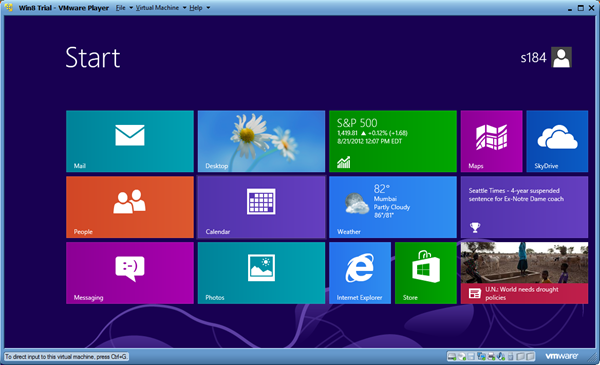This screenshot has height=365, width=600.
Task: Click the s184 user avatar picture
Action: pos(561,57)
